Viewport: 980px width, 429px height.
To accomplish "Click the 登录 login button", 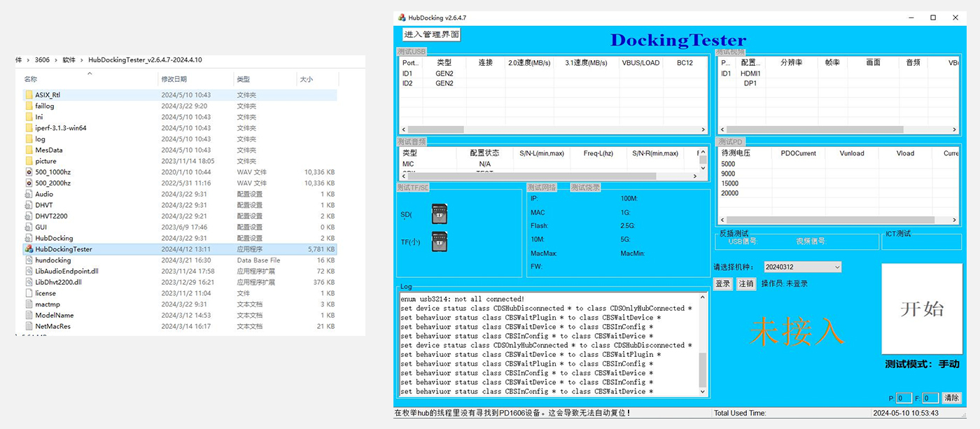I will (722, 283).
